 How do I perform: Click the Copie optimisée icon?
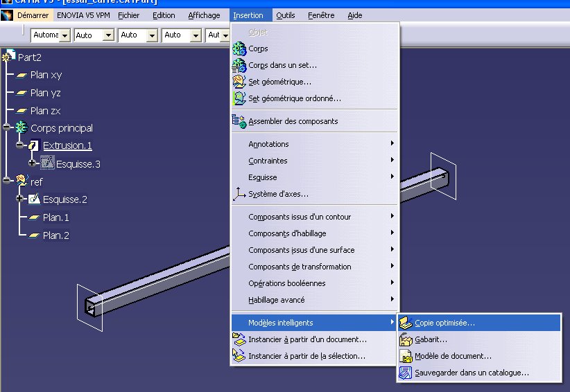(406, 323)
